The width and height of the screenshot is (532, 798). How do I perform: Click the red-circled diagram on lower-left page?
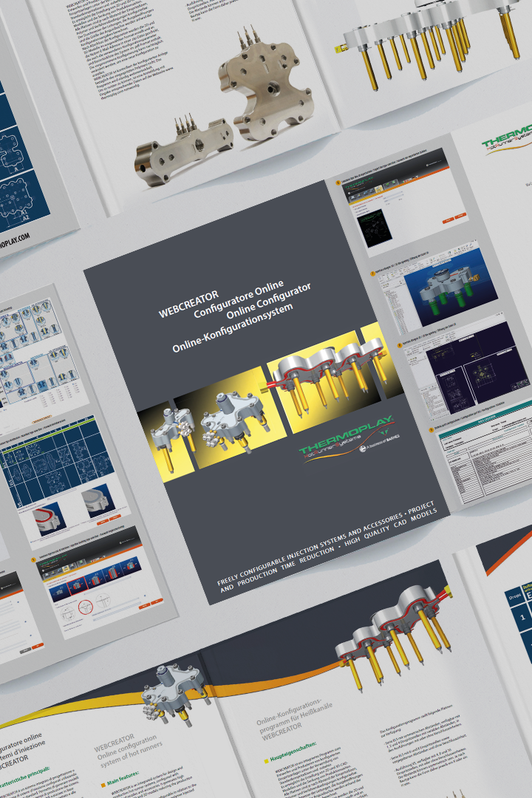85,607
